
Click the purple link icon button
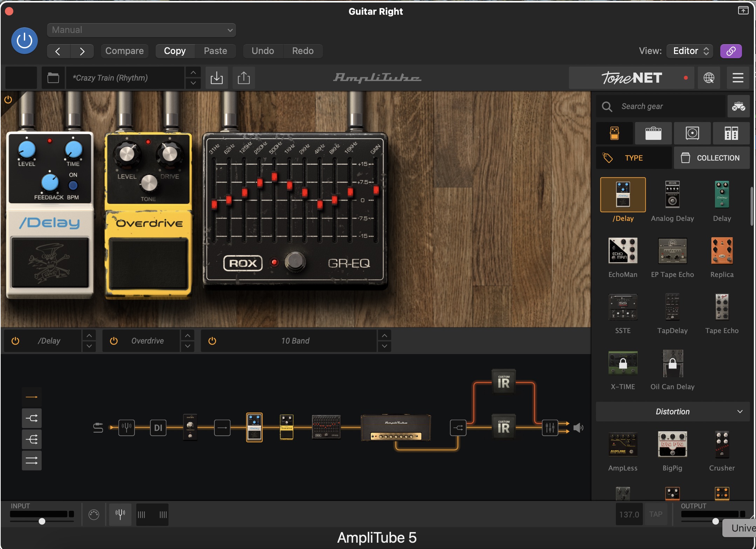coord(731,51)
